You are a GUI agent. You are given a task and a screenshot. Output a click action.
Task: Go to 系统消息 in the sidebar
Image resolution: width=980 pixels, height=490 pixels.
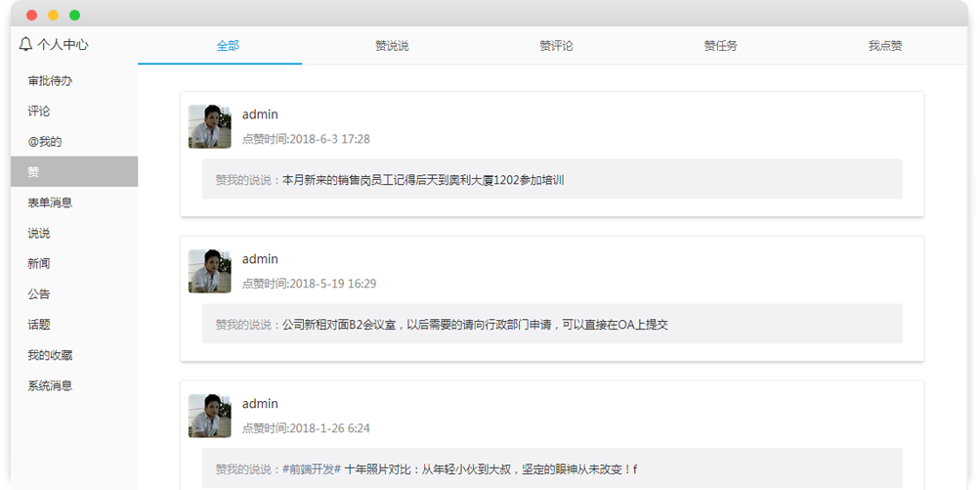(x=50, y=385)
